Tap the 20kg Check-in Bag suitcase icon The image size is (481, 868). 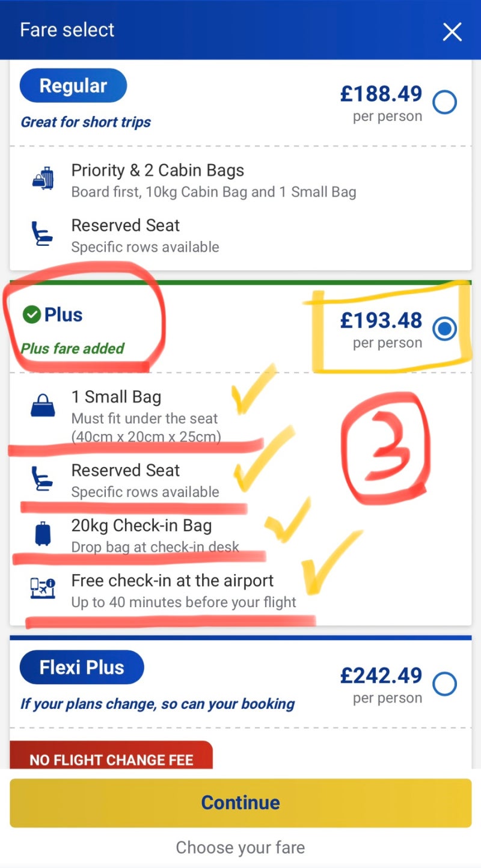coord(43,534)
